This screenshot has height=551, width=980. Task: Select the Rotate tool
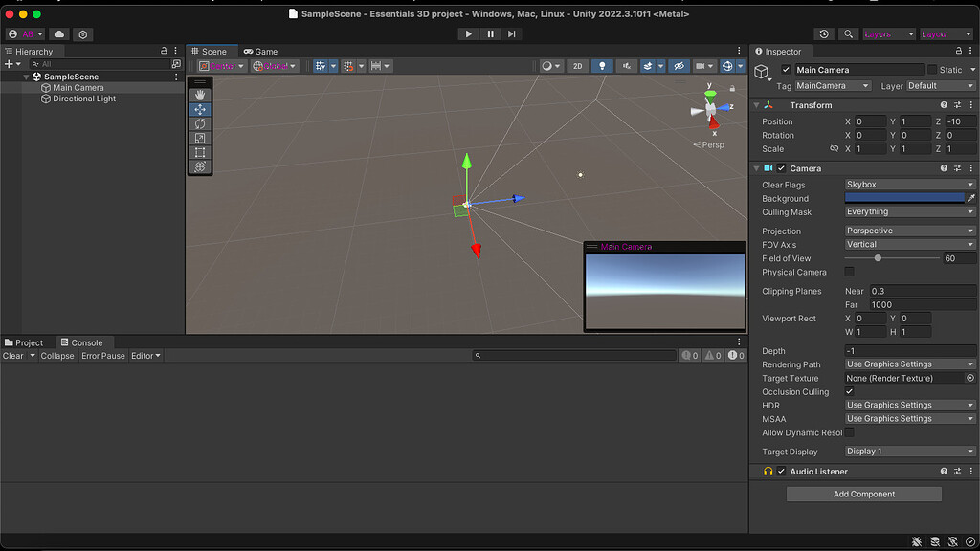pos(201,122)
